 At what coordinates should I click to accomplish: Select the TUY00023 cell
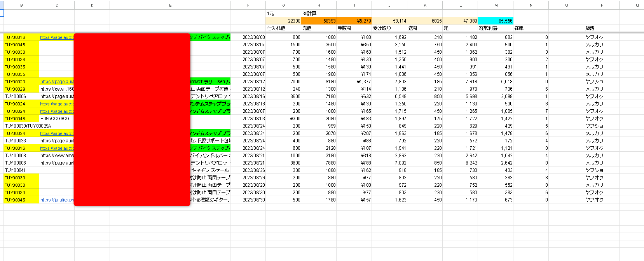click(21, 82)
